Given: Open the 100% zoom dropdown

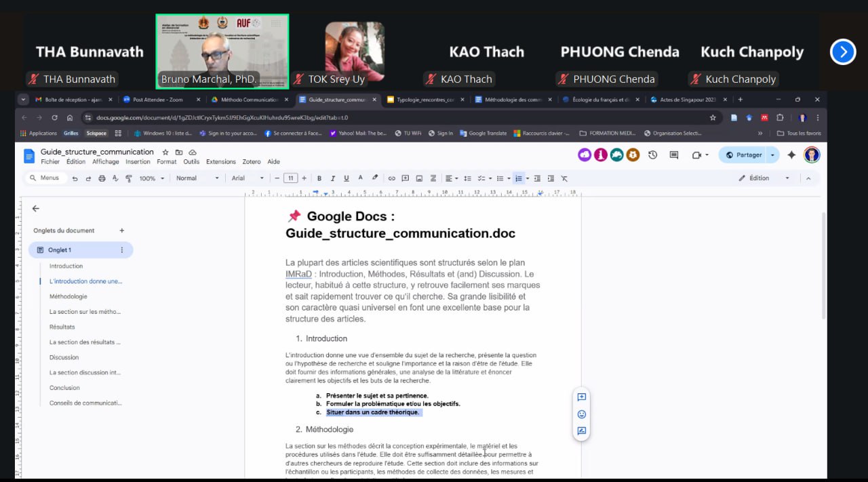Looking at the screenshot, I should [152, 178].
